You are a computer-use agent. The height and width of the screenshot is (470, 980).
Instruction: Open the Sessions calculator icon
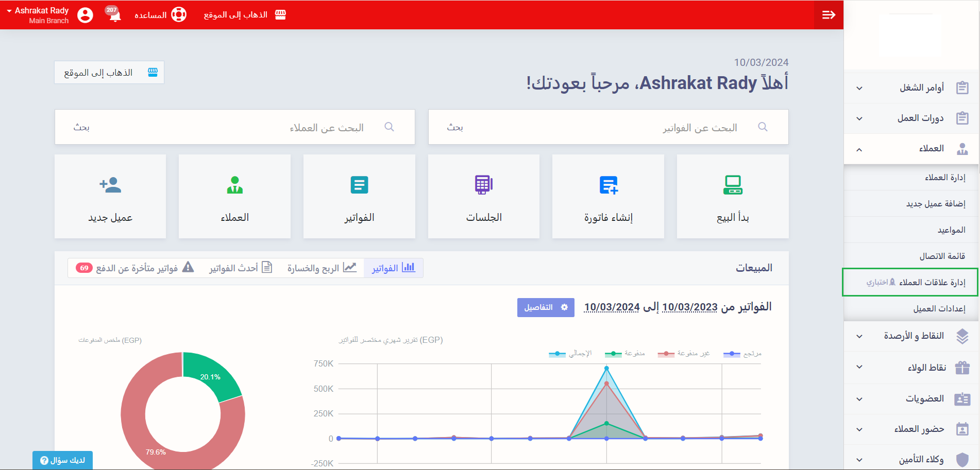483,185
